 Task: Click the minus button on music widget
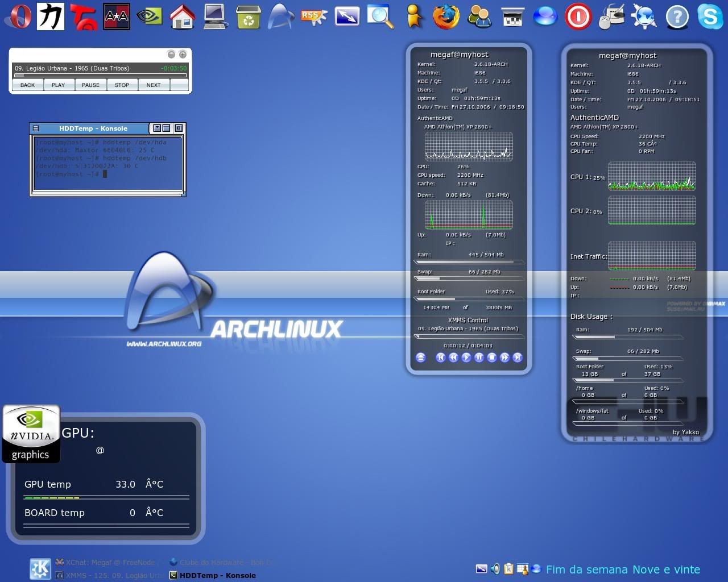tap(171, 55)
